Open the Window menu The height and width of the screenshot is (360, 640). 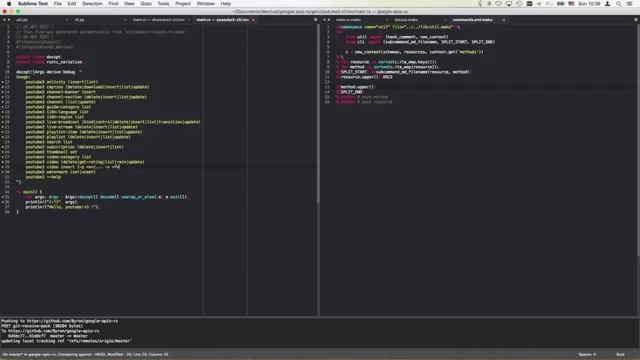pyautogui.click(x=205, y=4)
